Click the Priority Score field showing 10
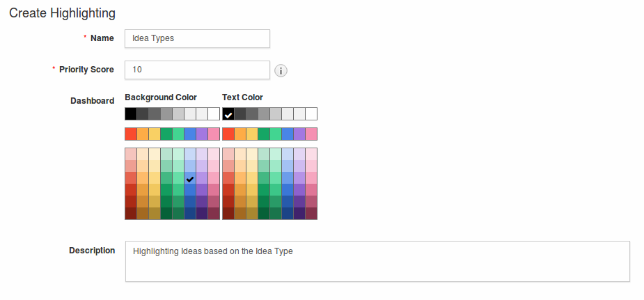644x300 pixels. point(197,70)
